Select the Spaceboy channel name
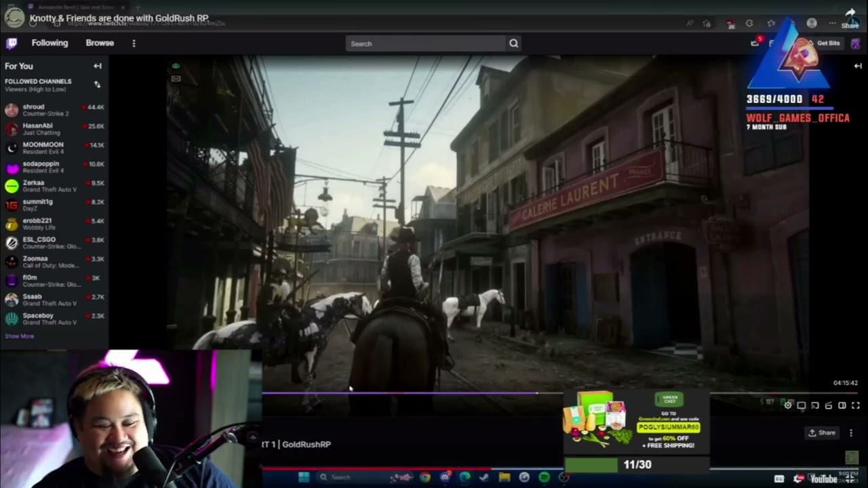 pos(38,315)
